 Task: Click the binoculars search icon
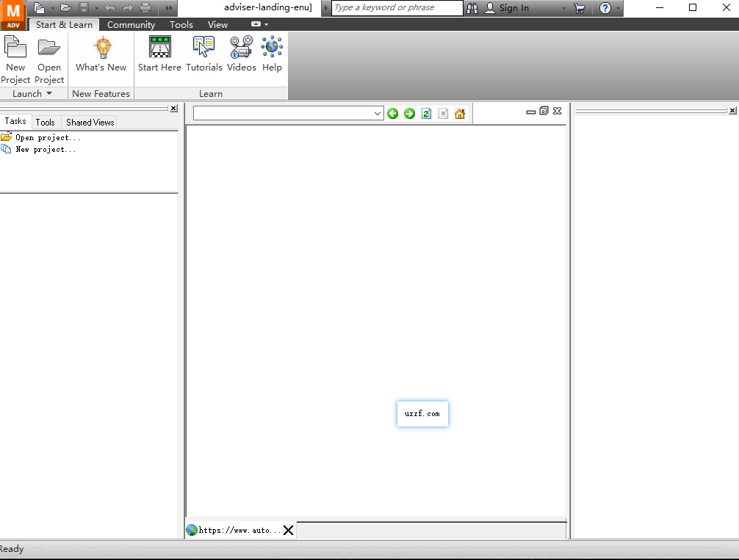click(x=472, y=8)
